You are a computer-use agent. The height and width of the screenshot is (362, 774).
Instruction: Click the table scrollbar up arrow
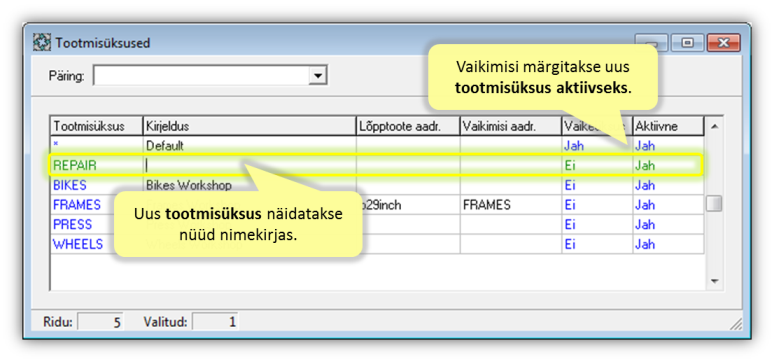pos(714,126)
